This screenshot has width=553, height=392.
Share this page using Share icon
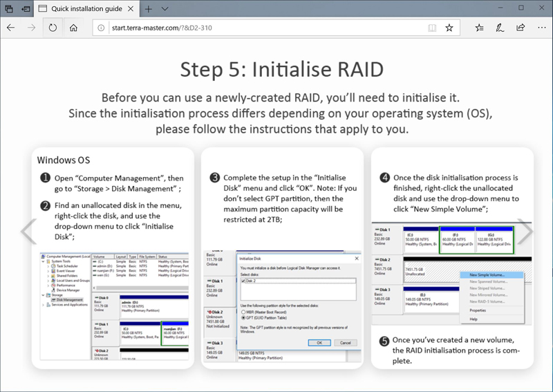[x=520, y=28]
